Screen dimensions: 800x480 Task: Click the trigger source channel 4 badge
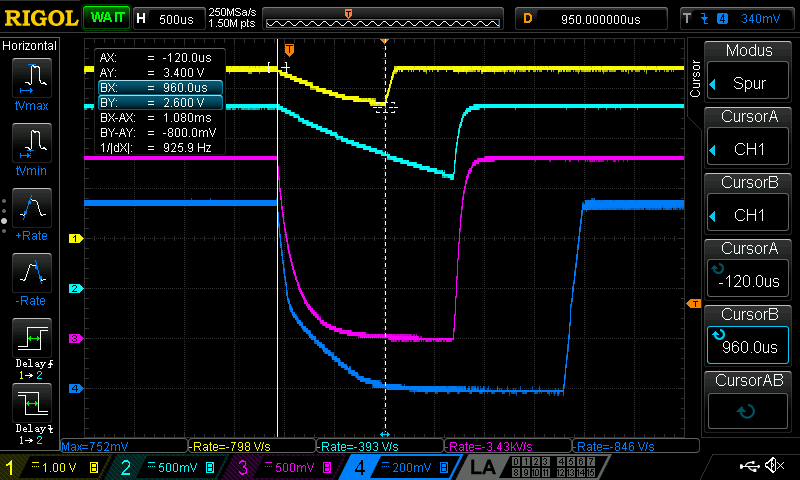[722, 19]
